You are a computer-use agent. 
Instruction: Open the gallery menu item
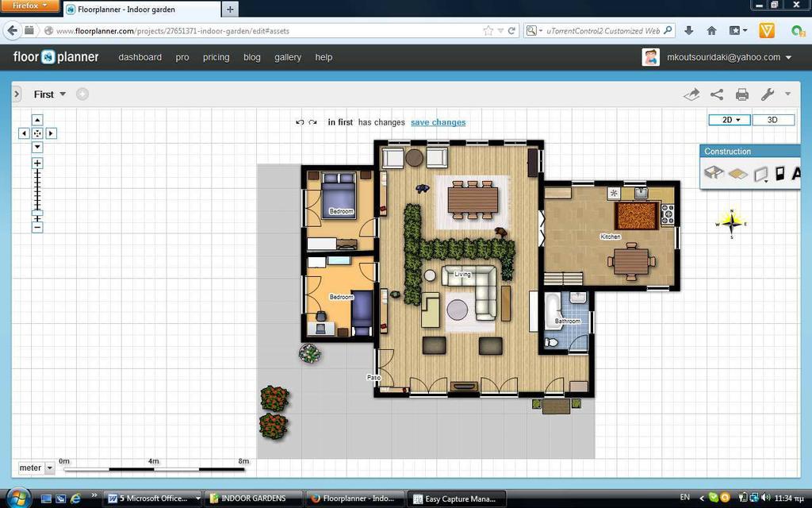click(x=287, y=57)
